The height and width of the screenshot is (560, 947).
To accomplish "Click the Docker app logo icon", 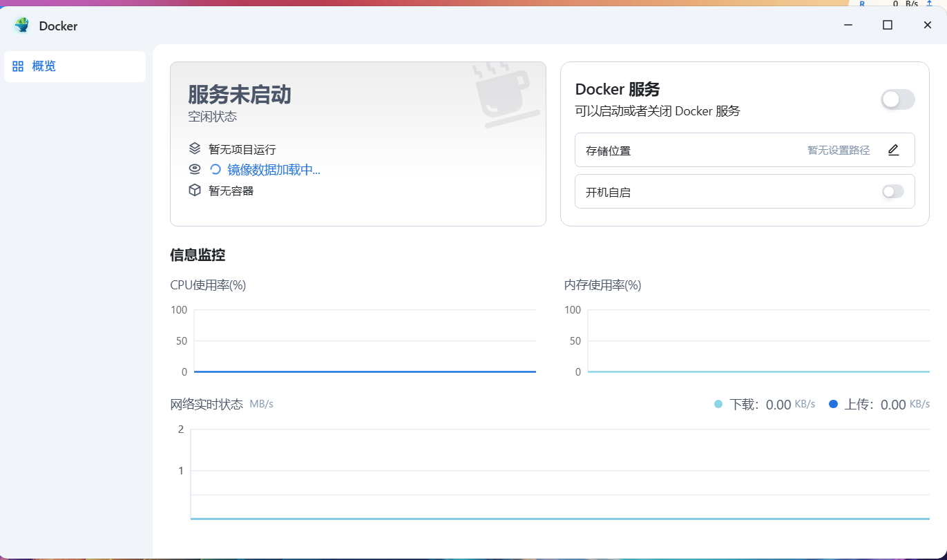I will pyautogui.click(x=22, y=26).
